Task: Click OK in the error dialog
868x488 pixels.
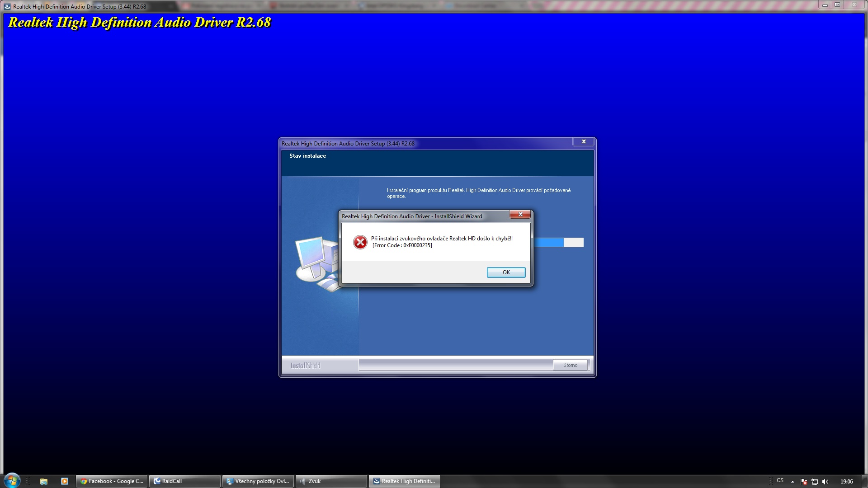Action: pyautogui.click(x=506, y=272)
